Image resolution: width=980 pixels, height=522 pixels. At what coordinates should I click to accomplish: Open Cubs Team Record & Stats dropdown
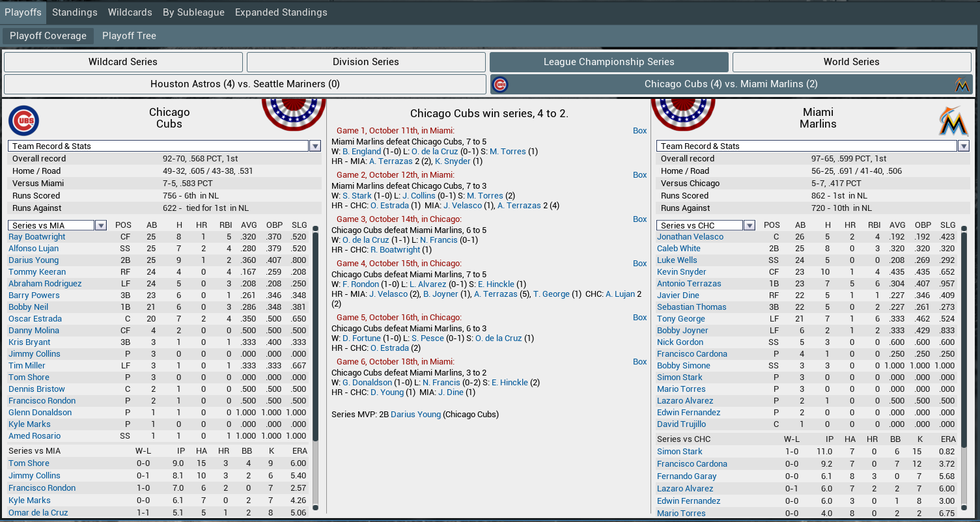(315, 146)
